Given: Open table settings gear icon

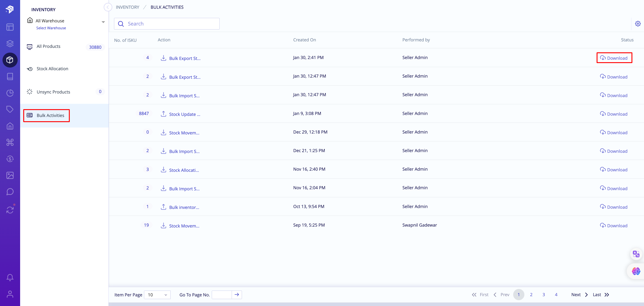Looking at the screenshot, I should 638,24.
